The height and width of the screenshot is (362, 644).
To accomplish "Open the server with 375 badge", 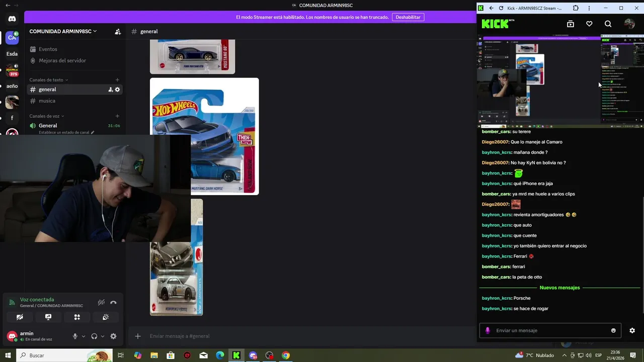I will click(12, 70).
